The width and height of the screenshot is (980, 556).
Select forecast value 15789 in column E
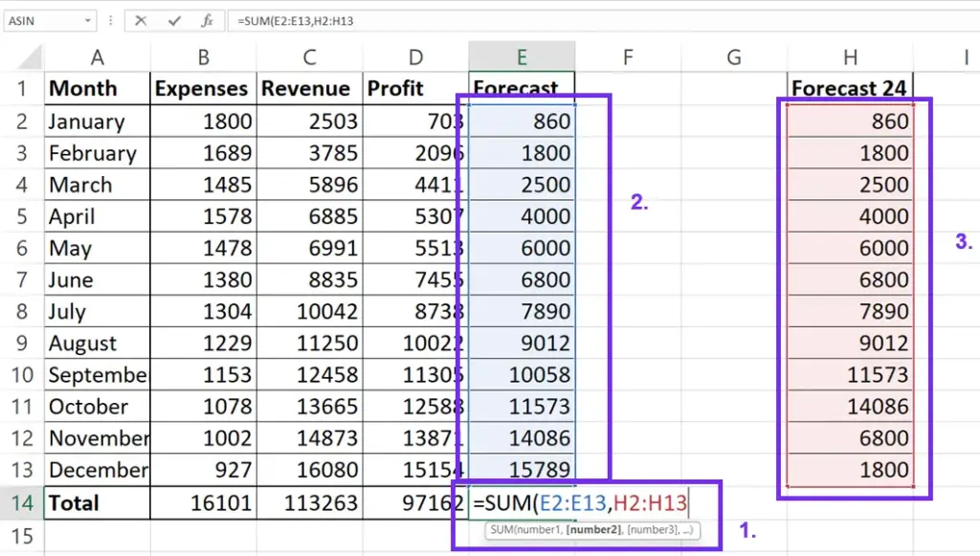pyautogui.click(x=522, y=469)
